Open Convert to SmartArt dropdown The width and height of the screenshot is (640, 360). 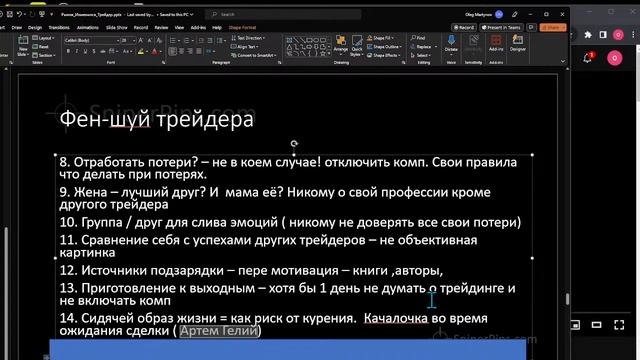click(x=254, y=55)
